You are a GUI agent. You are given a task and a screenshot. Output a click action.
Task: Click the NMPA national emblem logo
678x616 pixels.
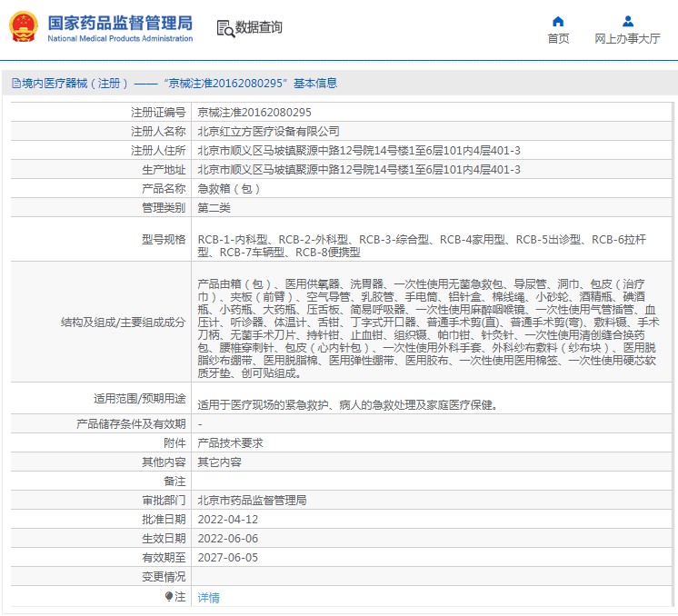tap(24, 27)
